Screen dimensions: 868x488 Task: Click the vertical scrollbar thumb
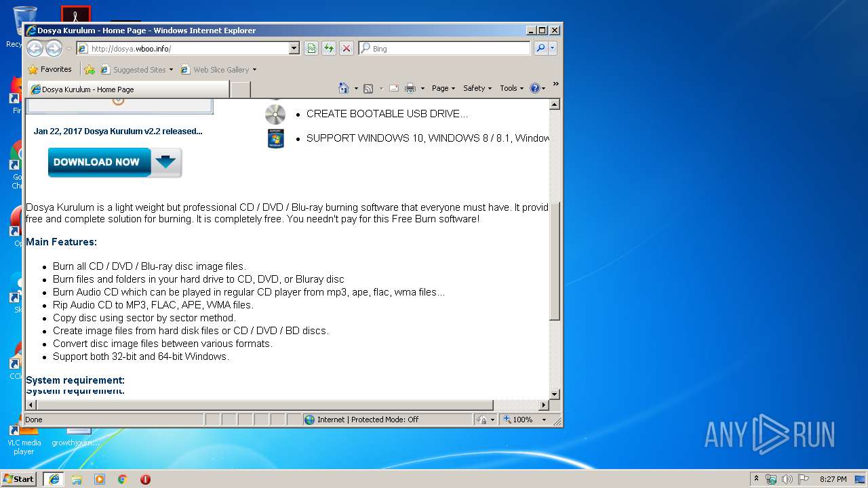[554, 262]
